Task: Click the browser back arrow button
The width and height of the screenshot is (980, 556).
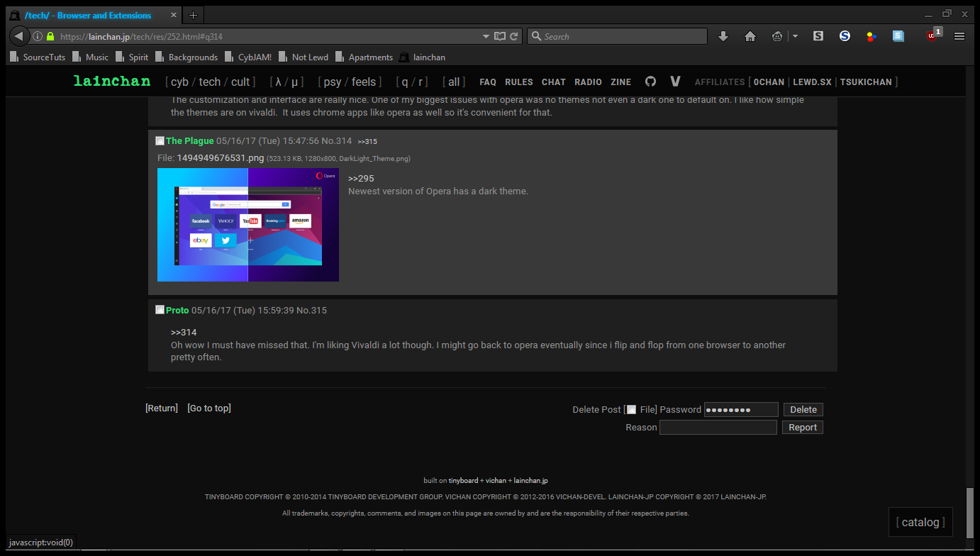Action: coord(19,36)
